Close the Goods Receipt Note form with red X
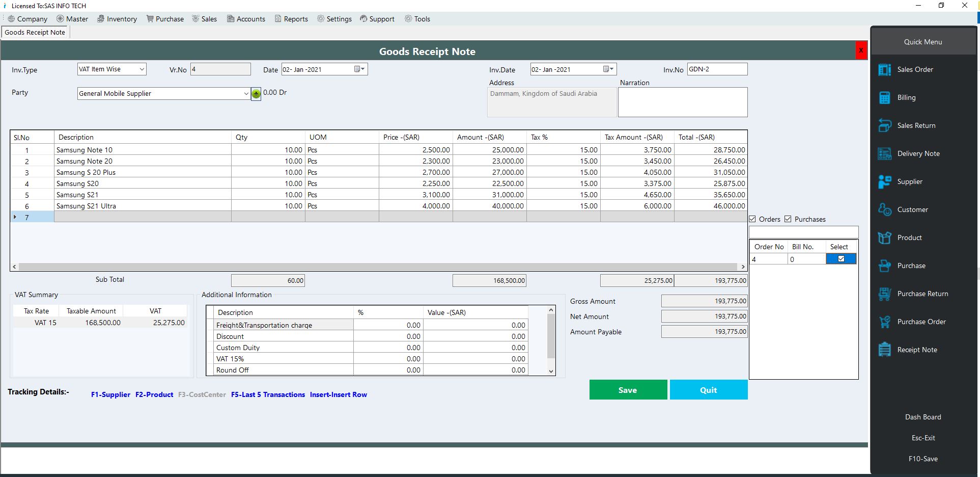The height and width of the screenshot is (477, 980). pyautogui.click(x=861, y=50)
